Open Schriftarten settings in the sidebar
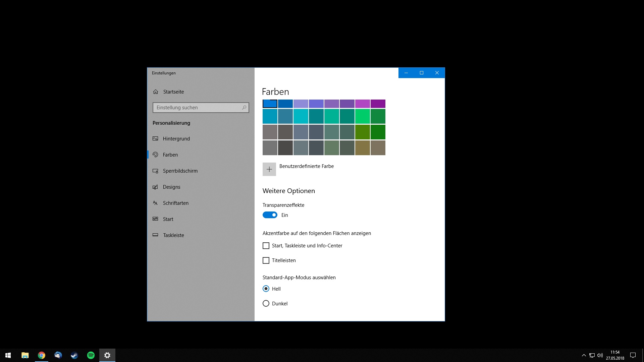 pos(201,203)
